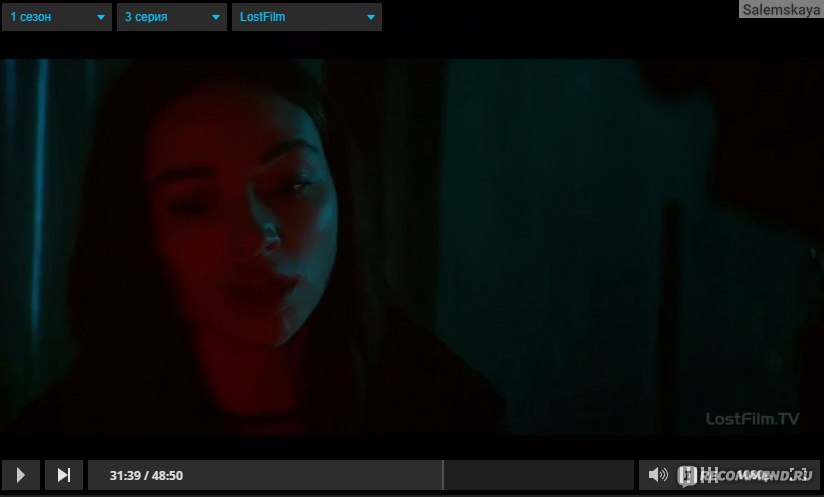Screen dimensions: 824x497
Task: Open the LostFilm voice-over dropdown
Action: 307,17
